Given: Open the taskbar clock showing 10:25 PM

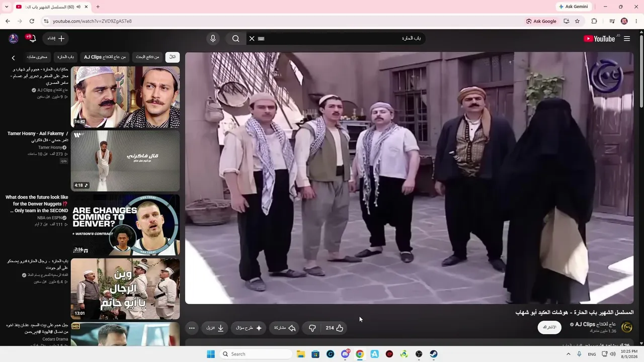Looking at the screenshot, I should (x=629, y=354).
